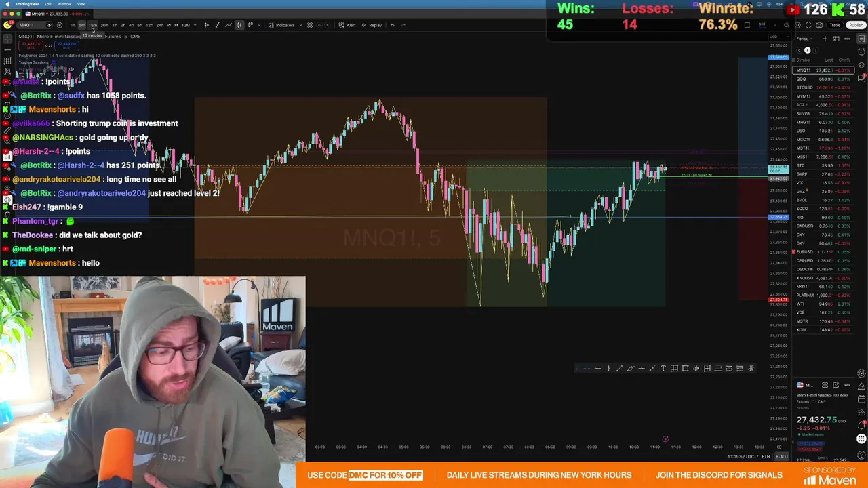Expand the favorite indicators dropdown arrow

click(x=300, y=25)
